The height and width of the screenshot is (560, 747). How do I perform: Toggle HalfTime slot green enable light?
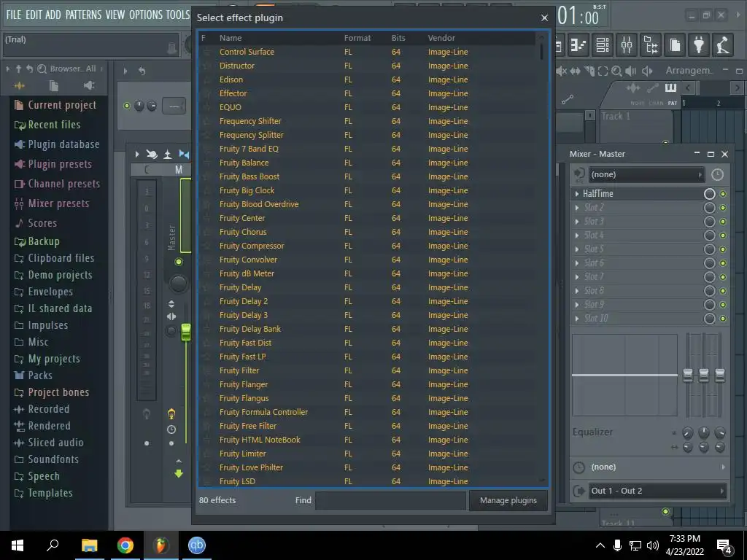pos(723,194)
